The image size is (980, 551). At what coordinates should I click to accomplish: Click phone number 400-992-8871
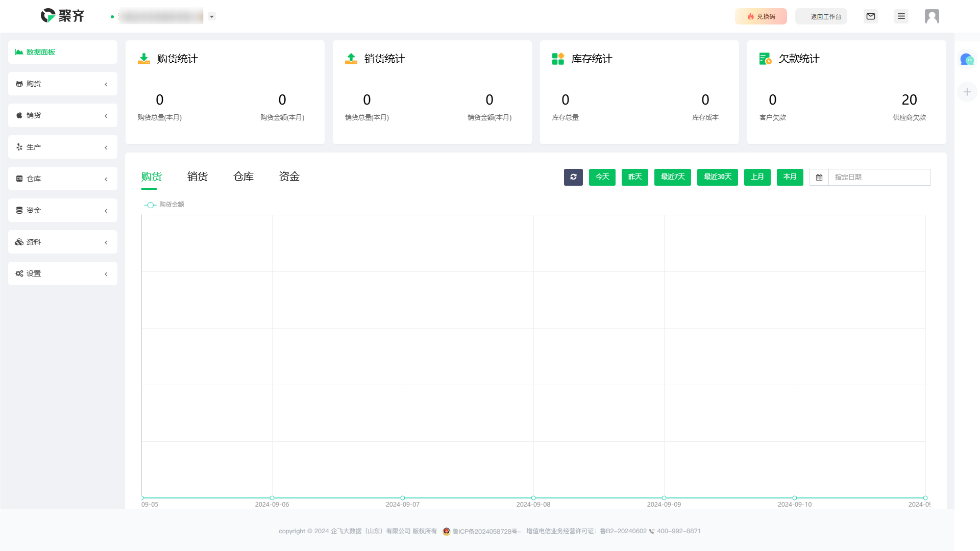tap(679, 531)
